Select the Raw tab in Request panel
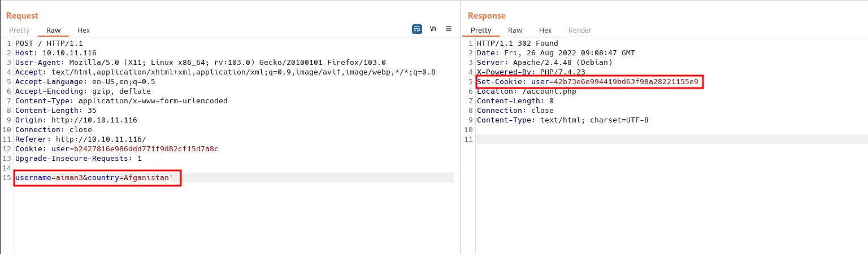The width and height of the screenshot is (868, 254). tap(53, 30)
